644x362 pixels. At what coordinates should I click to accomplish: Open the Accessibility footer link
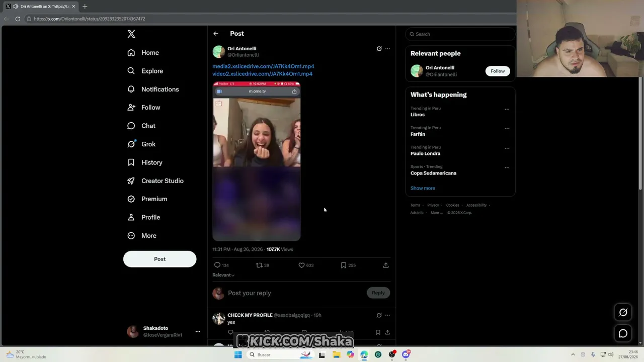476,205
